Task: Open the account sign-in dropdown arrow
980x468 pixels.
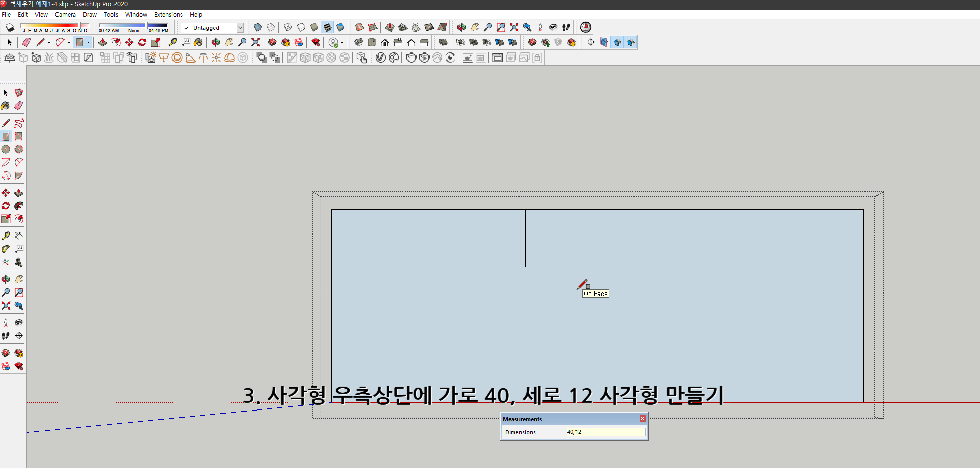Action: click(x=342, y=42)
